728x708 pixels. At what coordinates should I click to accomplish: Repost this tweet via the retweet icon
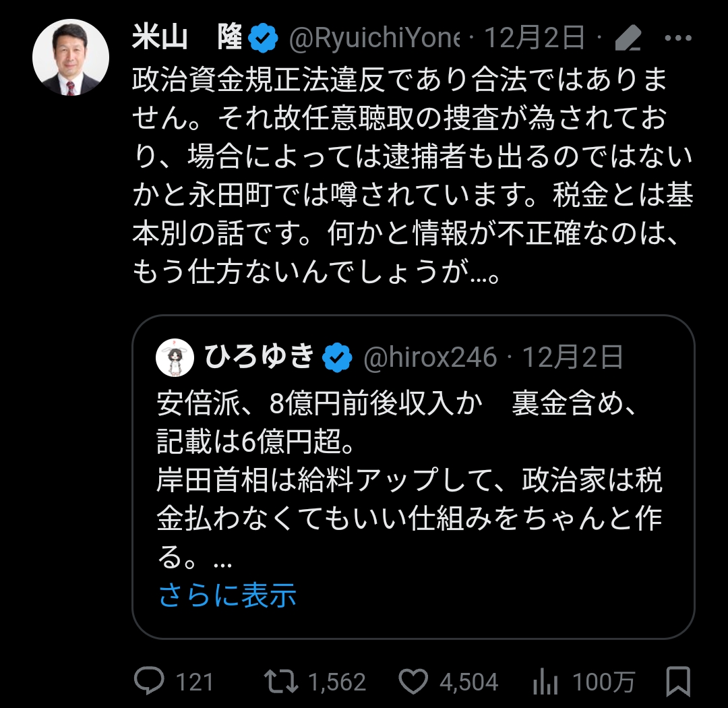281,682
